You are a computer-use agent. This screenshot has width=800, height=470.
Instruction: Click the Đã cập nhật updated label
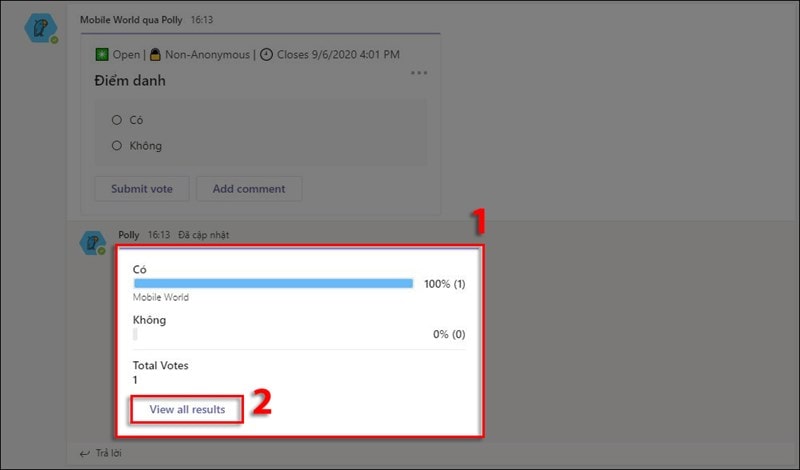click(x=203, y=235)
